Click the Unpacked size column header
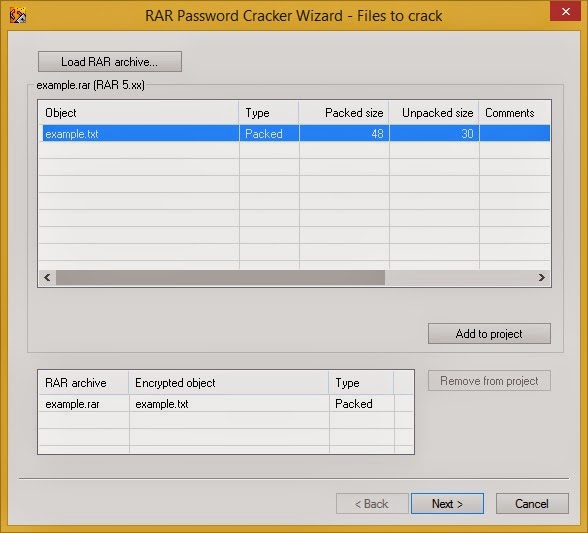This screenshot has width=588, height=533. click(434, 113)
